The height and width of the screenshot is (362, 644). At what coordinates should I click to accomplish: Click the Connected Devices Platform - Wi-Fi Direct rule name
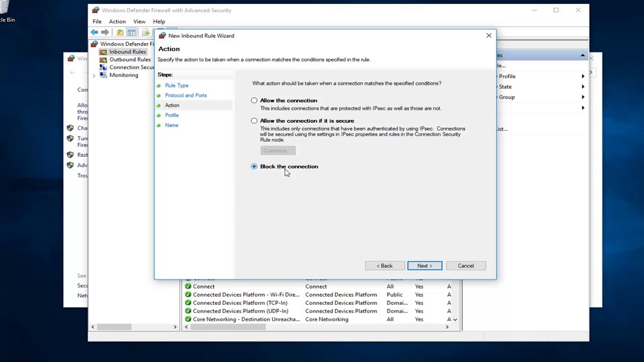point(246,295)
